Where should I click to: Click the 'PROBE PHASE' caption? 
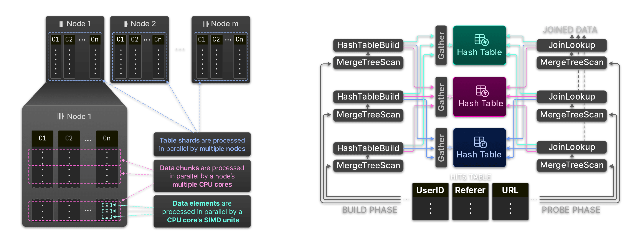click(x=571, y=210)
